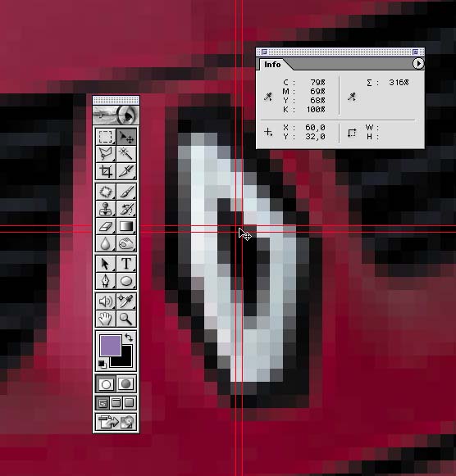
Task: Select the Type tool
Action: (126, 264)
